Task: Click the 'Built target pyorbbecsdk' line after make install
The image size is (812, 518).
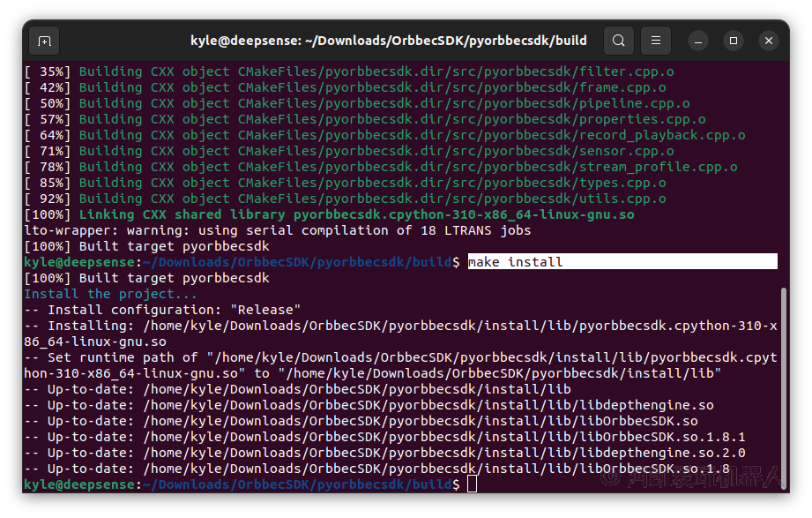Action: pos(146,278)
